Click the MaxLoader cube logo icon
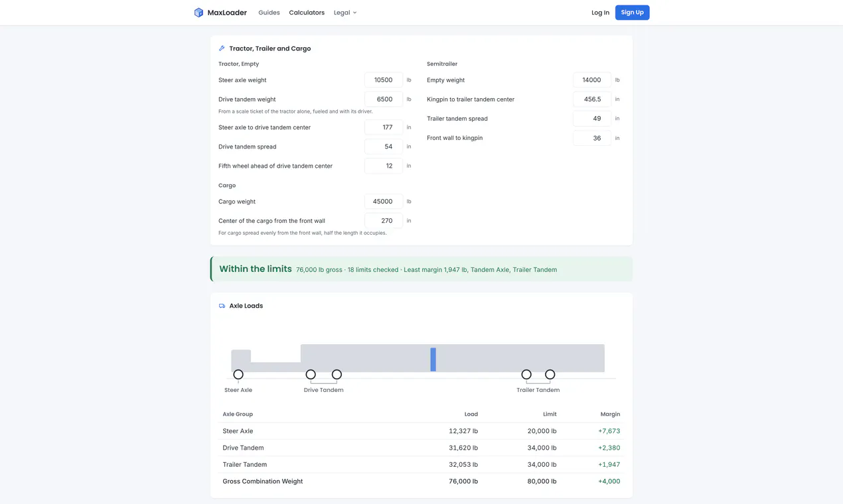This screenshot has width=843, height=504. coord(198,13)
